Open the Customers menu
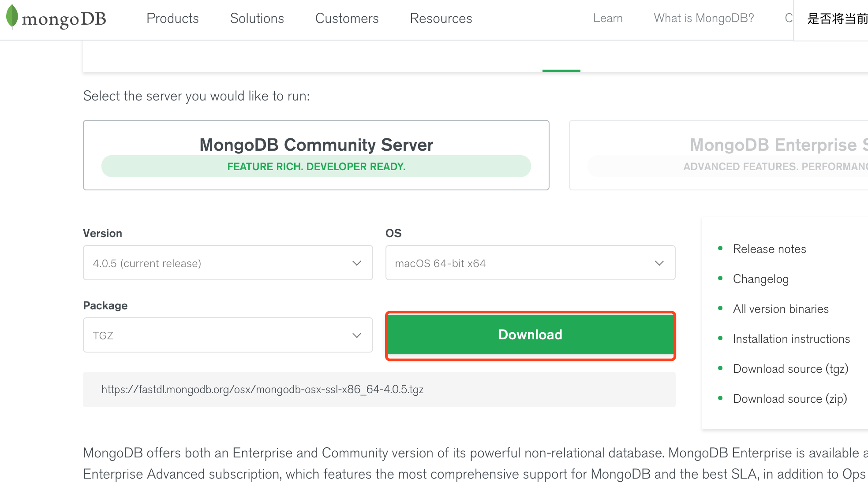868x483 pixels. (347, 19)
